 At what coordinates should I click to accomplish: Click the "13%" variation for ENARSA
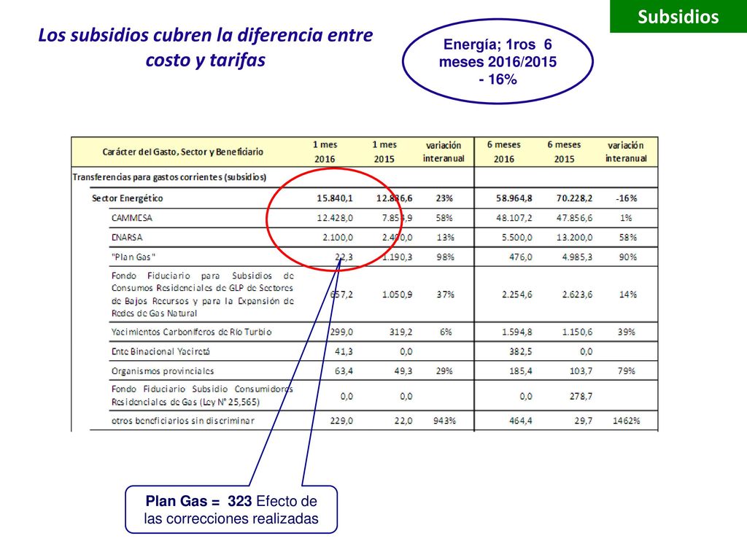click(x=446, y=238)
